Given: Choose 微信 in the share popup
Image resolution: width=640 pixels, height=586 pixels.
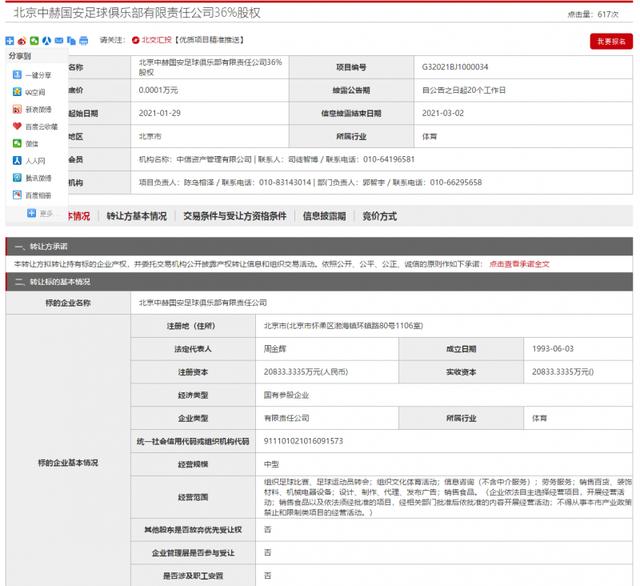Looking at the screenshot, I should pos(26,144).
